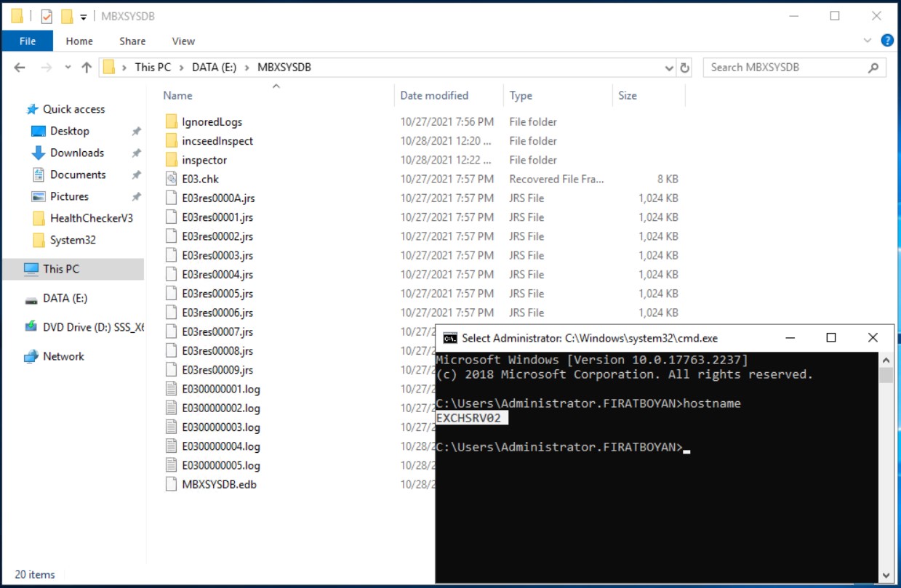Go up one folder level
This screenshot has height=588, width=901.
(x=87, y=67)
